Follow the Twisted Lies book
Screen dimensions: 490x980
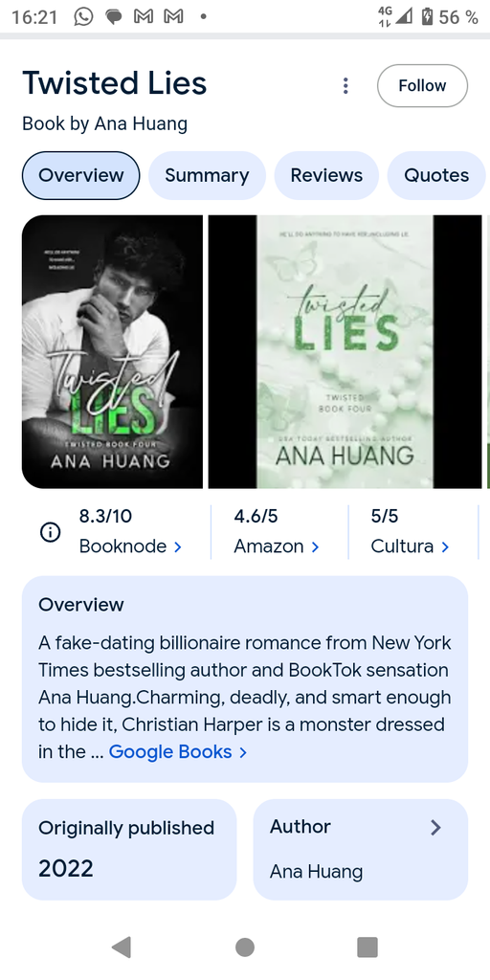[x=422, y=85]
